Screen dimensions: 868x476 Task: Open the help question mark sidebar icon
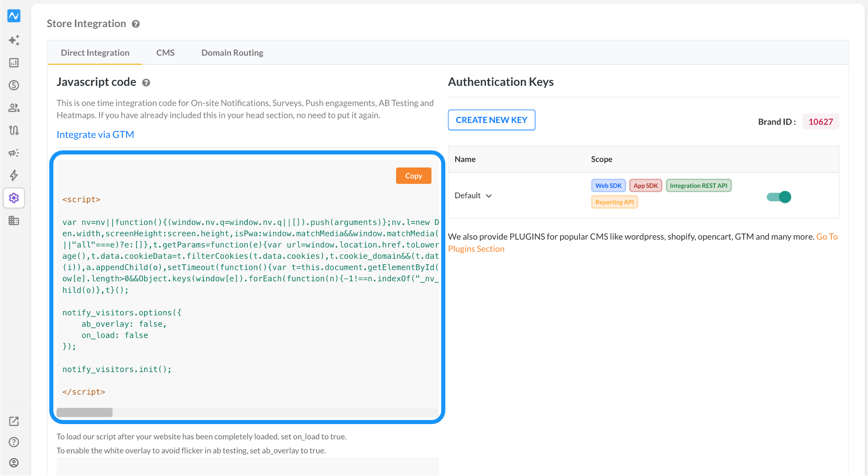[14, 442]
